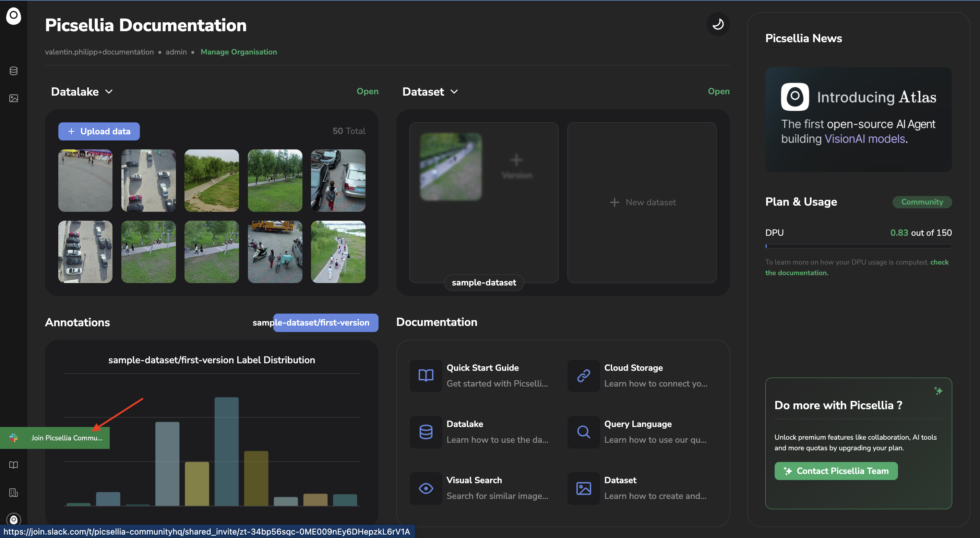This screenshot has width=980, height=538.
Task: Open the book documentation icon in the sidebar
Action: pos(14,465)
